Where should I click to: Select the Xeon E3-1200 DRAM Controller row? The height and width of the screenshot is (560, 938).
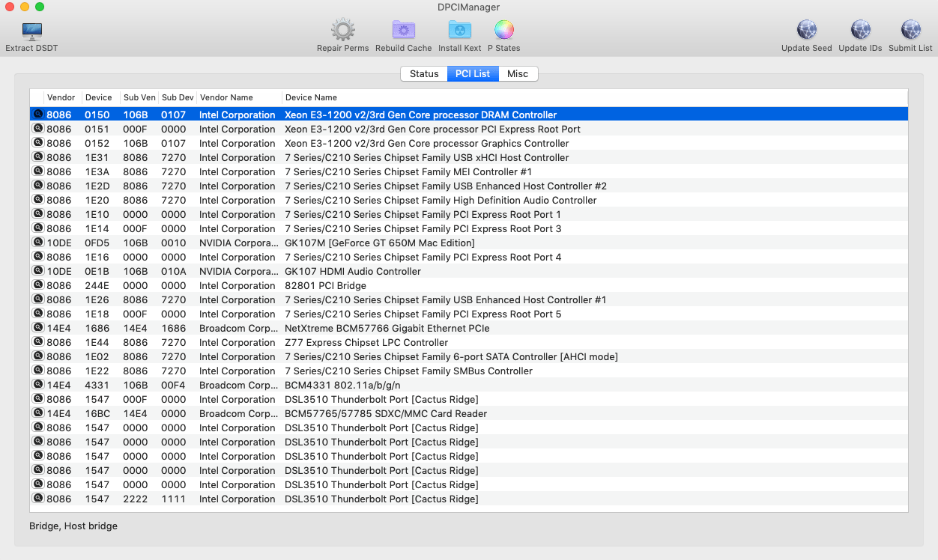[469, 115]
